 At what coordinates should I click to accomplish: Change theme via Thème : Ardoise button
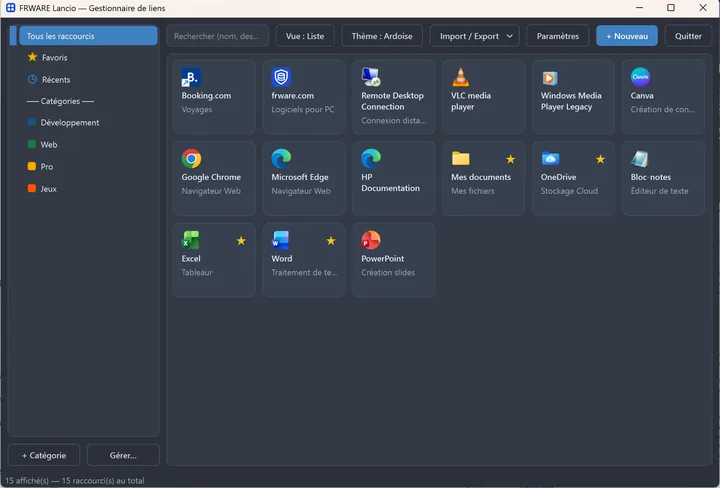tap(382, 36)
